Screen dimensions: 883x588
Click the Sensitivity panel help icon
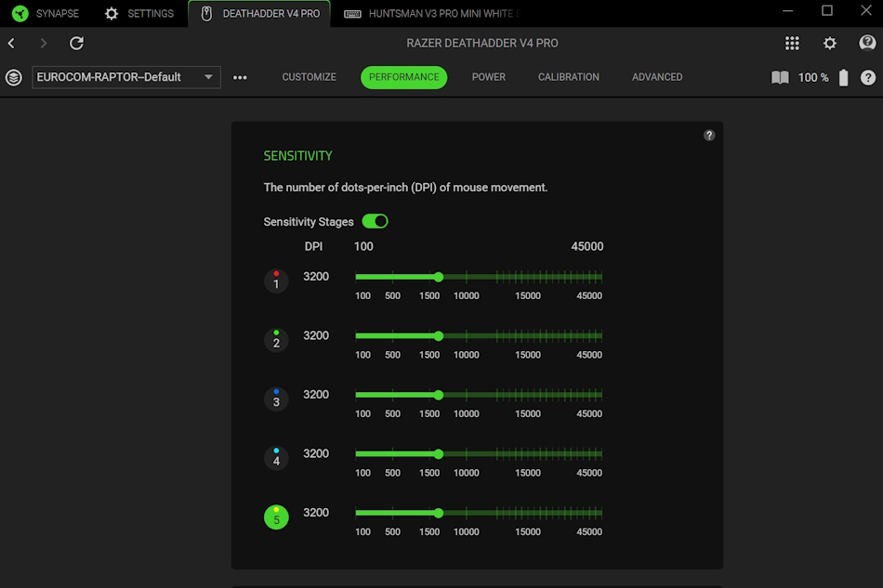pos(709,136)
